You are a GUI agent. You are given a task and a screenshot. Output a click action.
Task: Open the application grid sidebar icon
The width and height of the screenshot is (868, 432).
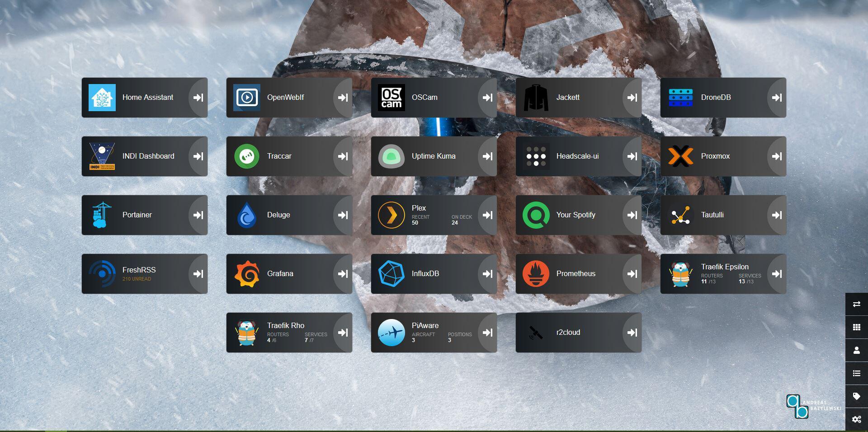pyautogui.click(x=857, y=327)
